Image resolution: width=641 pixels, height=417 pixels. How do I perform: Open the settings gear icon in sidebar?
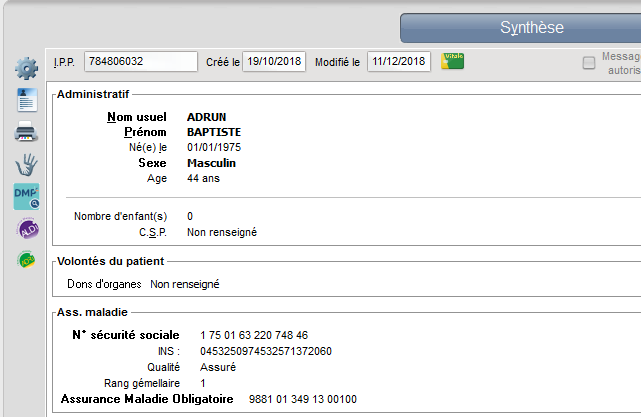(x=26, y=68)
